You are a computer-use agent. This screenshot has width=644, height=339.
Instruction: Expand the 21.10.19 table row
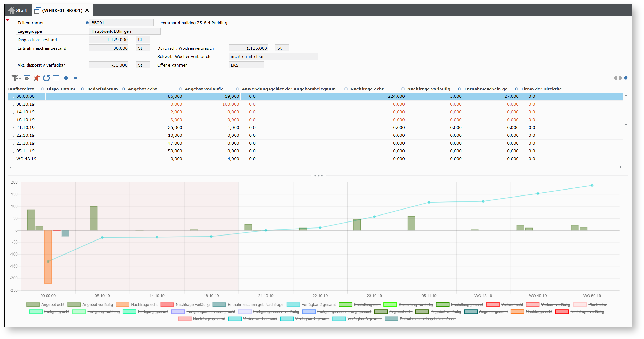[x=13, y=128]
